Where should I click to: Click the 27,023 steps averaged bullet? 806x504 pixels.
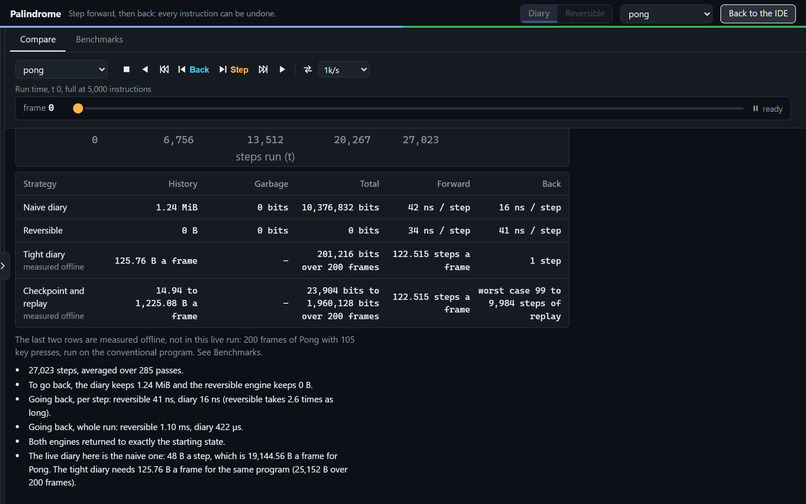click(x=106, y=370)
